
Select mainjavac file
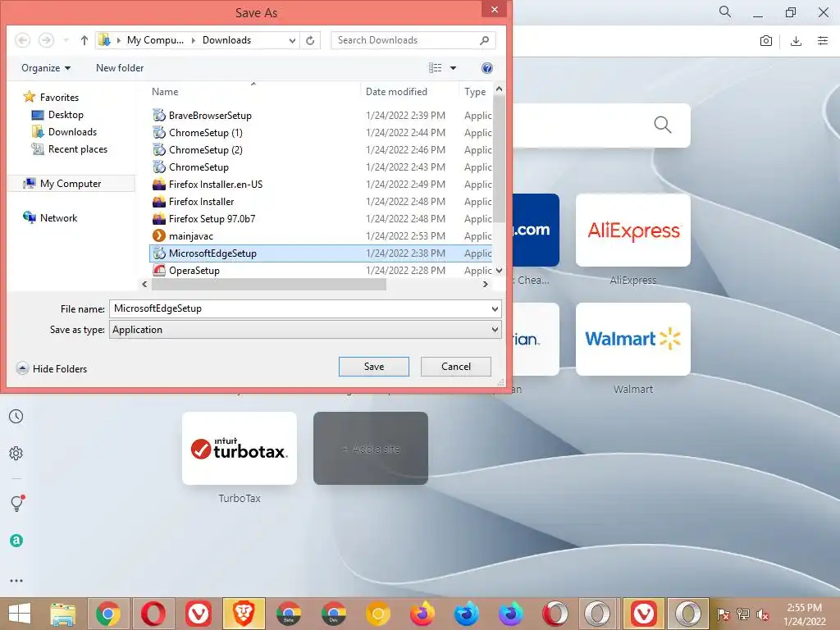tap(190, 235)
